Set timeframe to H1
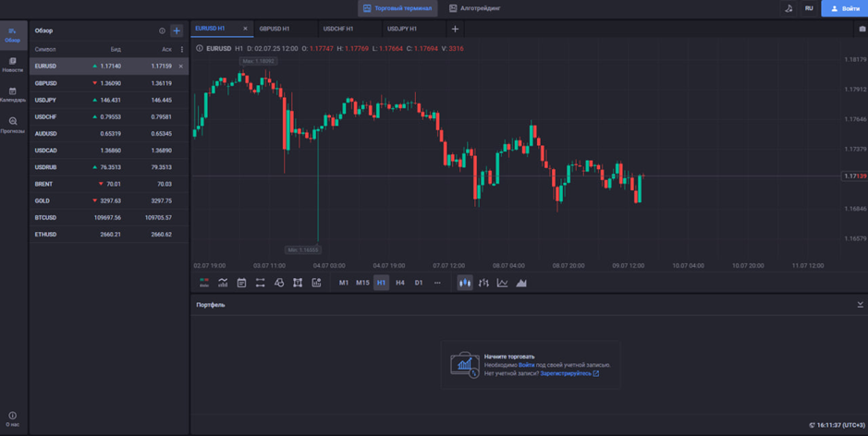This screenshot has width=868, height=436. point(381,283)
